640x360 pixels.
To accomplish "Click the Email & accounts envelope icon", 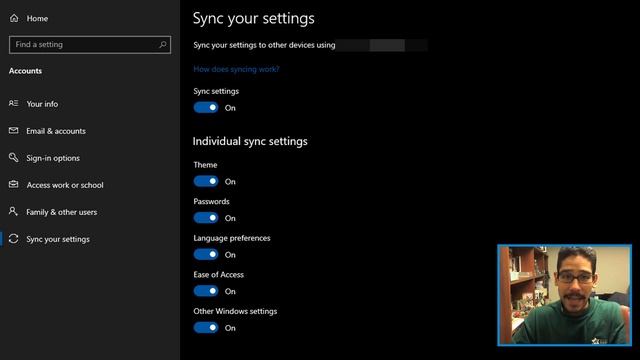I will pyautogui.click(x=13, y=131).
